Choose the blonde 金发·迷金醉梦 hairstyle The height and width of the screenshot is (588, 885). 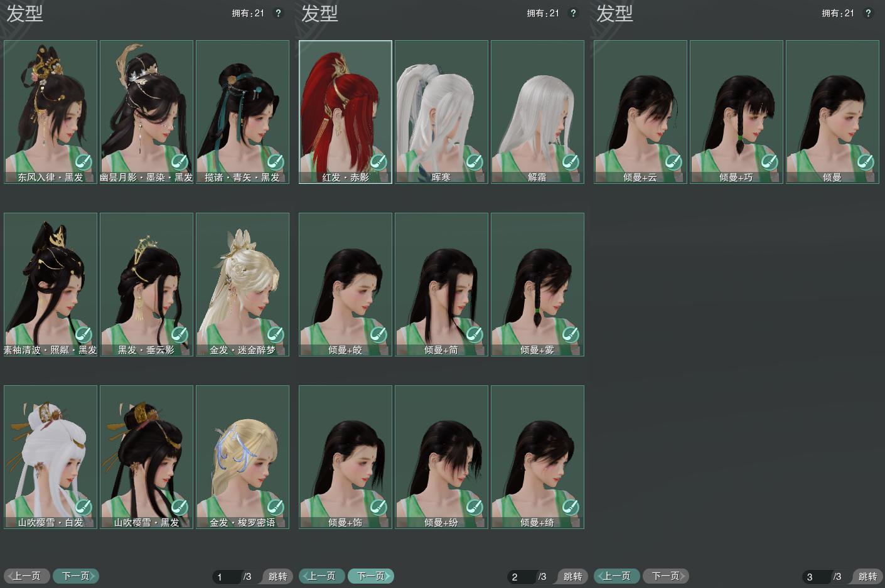243,285
